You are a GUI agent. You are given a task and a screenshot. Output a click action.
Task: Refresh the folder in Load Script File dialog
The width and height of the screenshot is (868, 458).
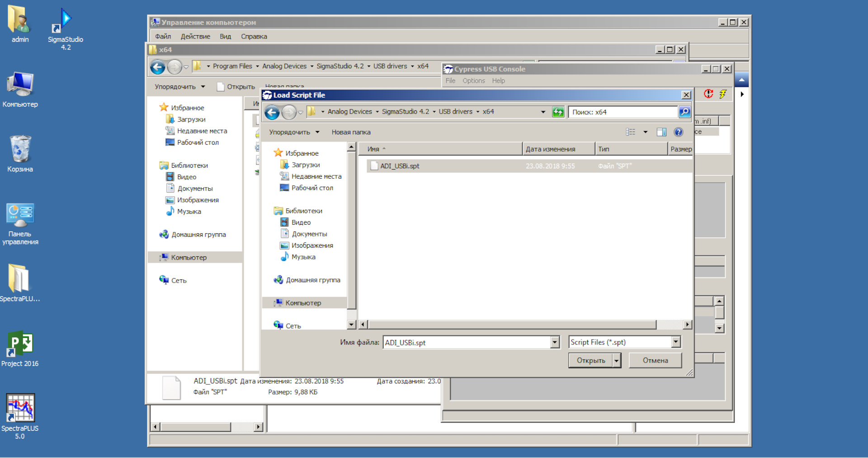558,112
